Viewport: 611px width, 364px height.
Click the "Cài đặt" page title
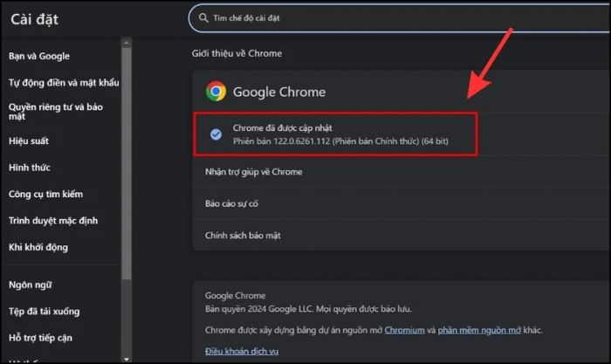tap(35, 19)
